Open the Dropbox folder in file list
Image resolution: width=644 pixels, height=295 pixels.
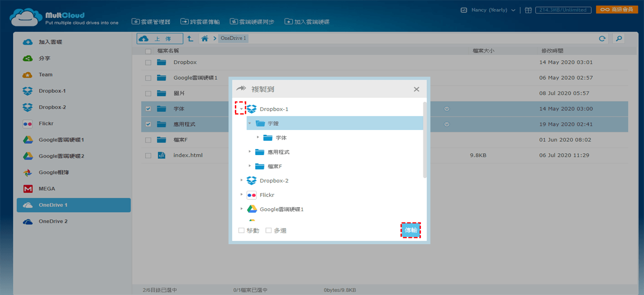[185, 62]
